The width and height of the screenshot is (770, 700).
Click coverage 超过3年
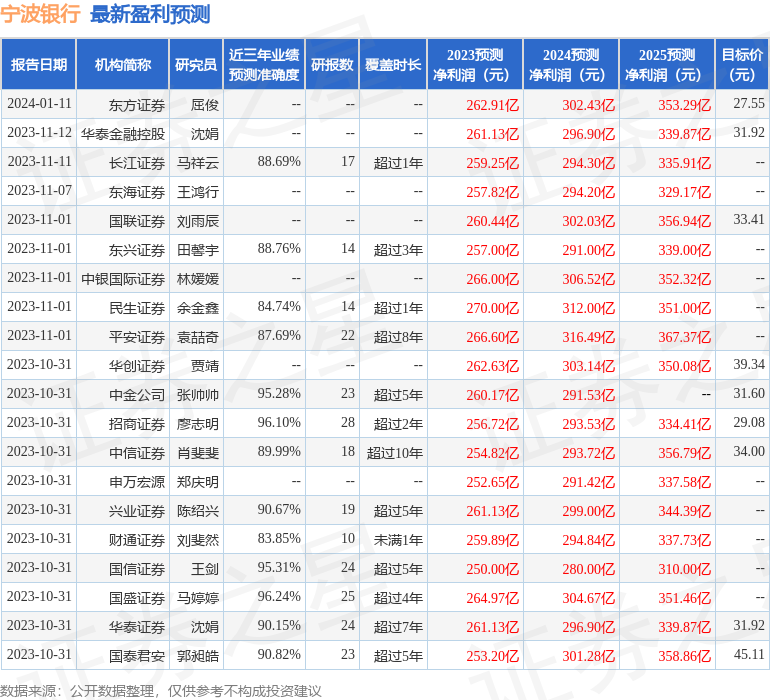click(398, 250)
